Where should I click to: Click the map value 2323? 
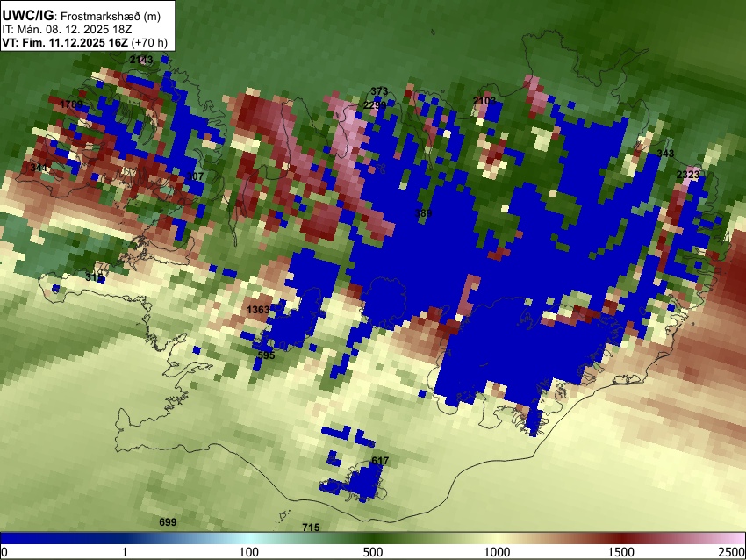[x=688, y=175]
